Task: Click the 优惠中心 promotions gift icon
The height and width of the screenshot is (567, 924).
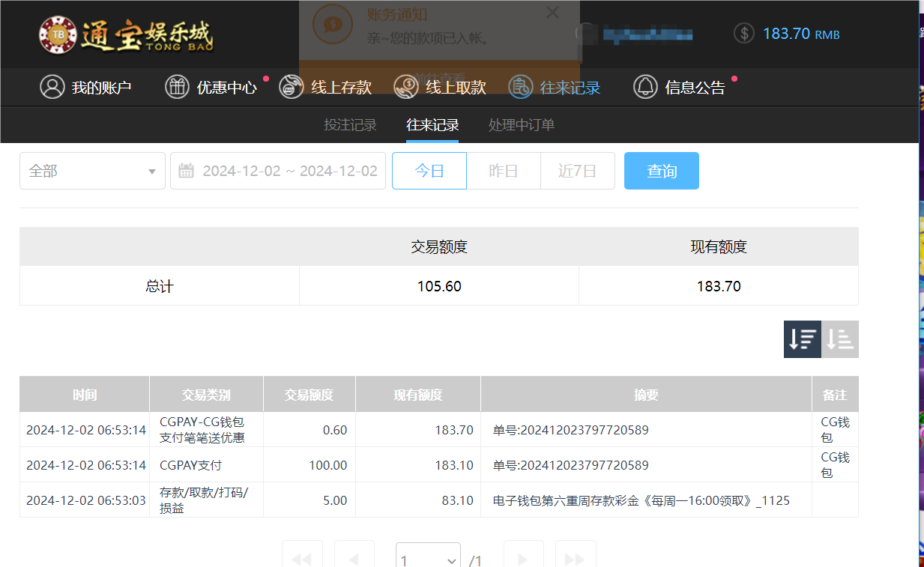Action: 177,87
